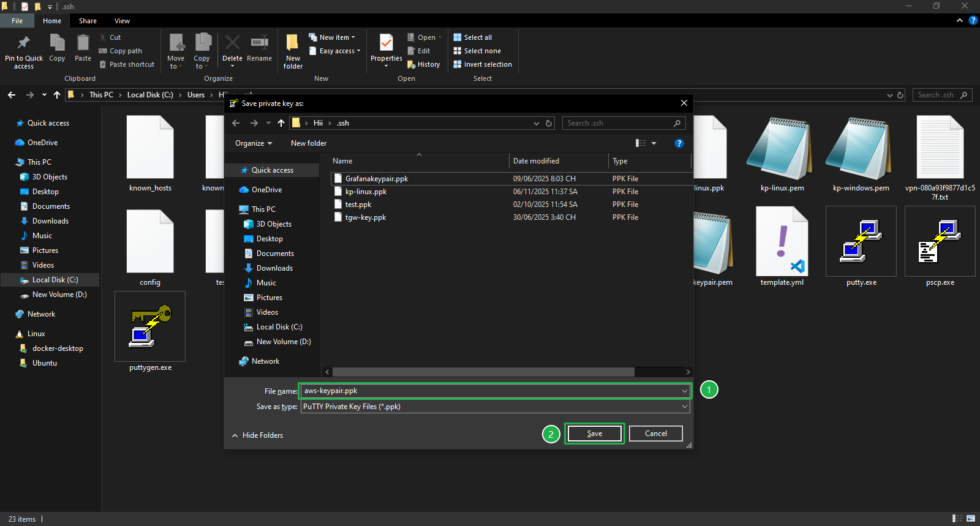Screen dimensions: 980x526
Task: Click the Pin to Quick access icon
Action: (x=23, y=43)
